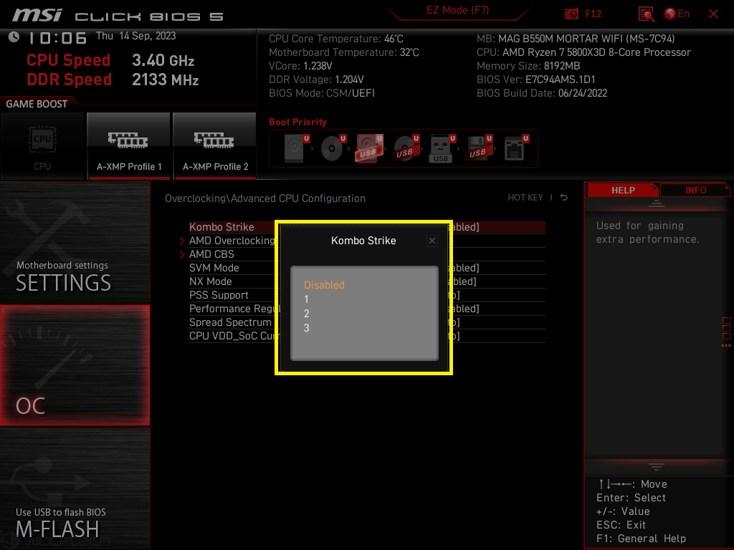Click the Overclocking\Advanced CPU Configuration breadcrumb
The image size is (734, 550).
pyautogui.click(x=265, y=198)
